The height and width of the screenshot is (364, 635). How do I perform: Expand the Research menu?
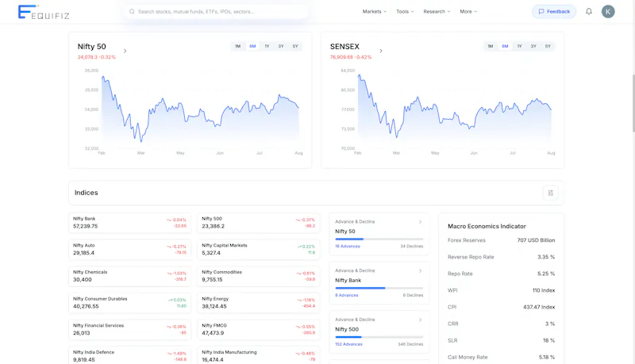point(437,12)
